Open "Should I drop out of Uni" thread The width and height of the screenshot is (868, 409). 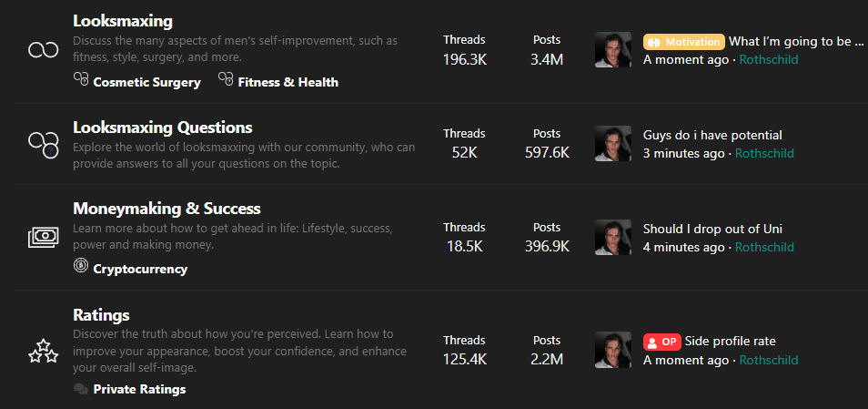click(x=712, y=229)
